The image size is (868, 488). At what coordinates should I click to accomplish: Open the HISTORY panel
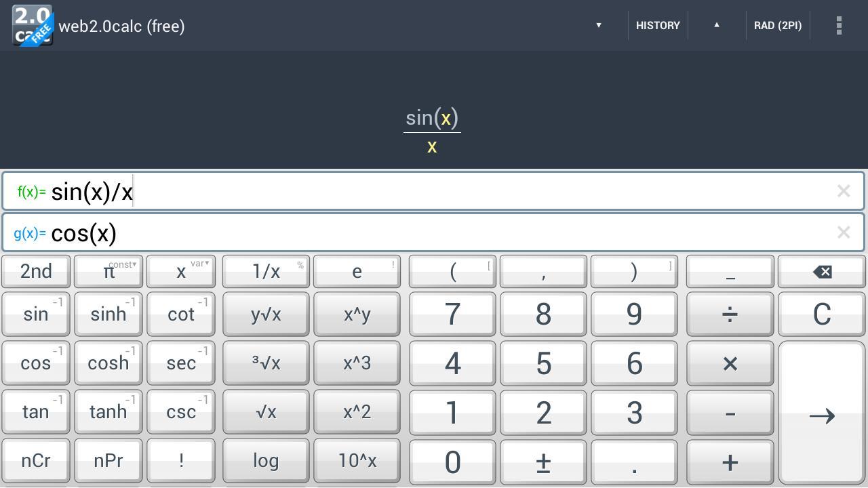657,25
